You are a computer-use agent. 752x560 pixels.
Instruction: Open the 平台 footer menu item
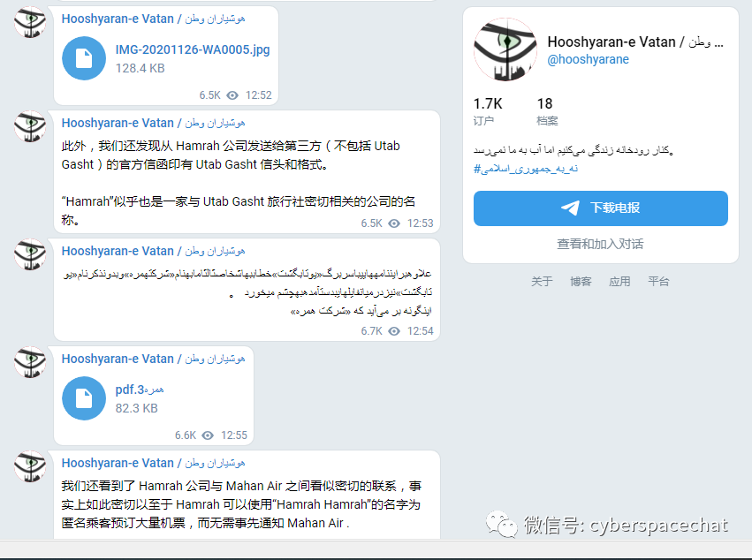coord(658,282)
